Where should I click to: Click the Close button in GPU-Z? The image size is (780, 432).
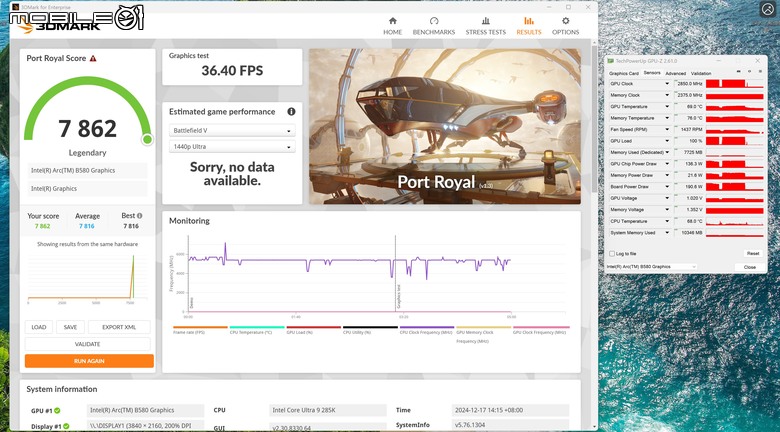tap(750, 267)
